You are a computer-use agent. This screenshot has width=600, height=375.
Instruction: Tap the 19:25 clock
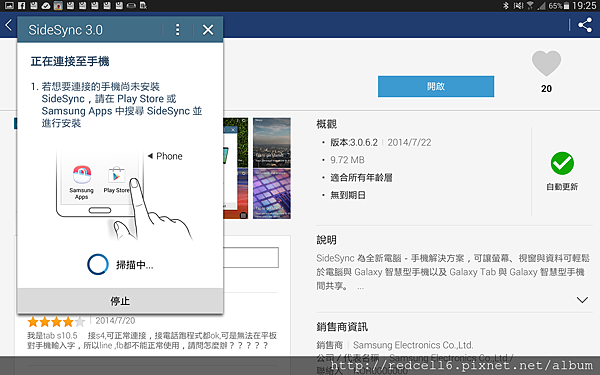[584, 5]
